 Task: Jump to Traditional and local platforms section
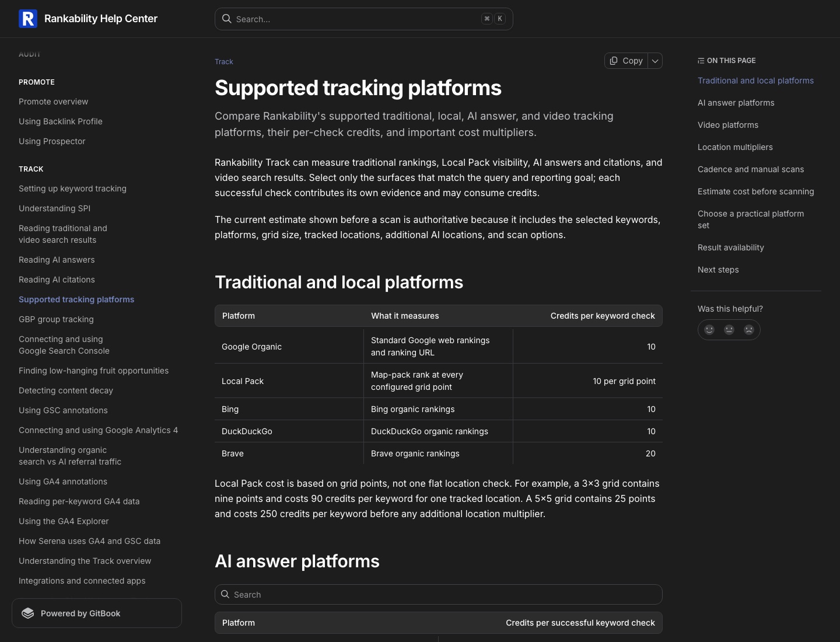tap(755, 81)
